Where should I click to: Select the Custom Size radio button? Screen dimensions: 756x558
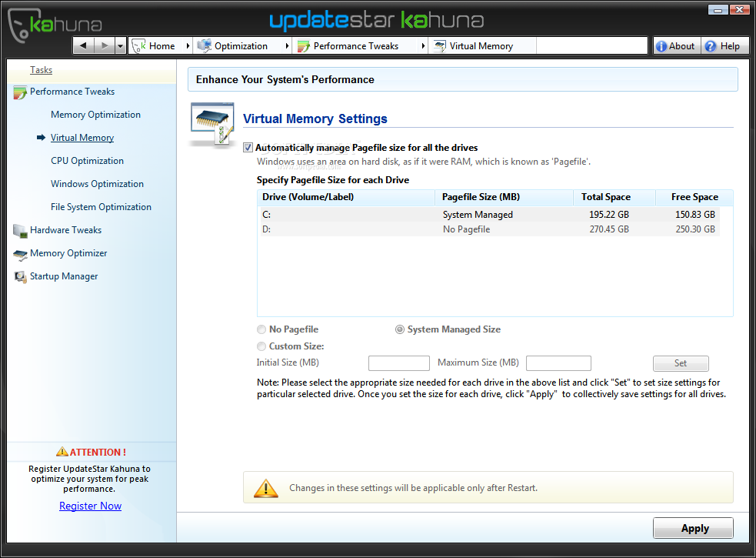261,346
